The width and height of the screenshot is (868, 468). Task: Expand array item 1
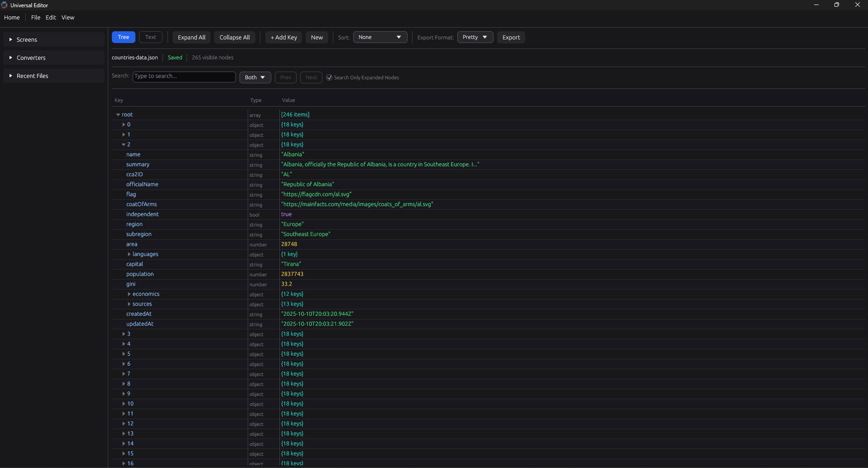pyautogui.click(x=124, y=135)
